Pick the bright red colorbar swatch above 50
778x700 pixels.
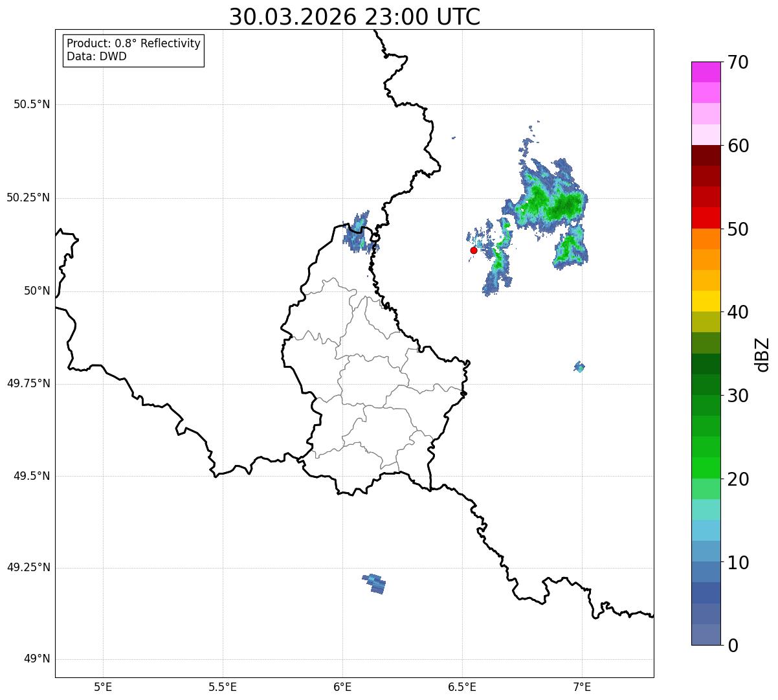[x=706, y=218]
